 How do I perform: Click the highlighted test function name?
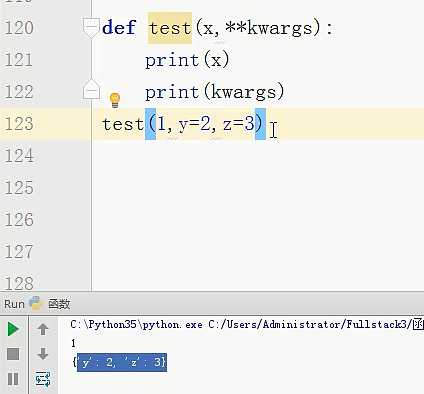click(170, 28)
